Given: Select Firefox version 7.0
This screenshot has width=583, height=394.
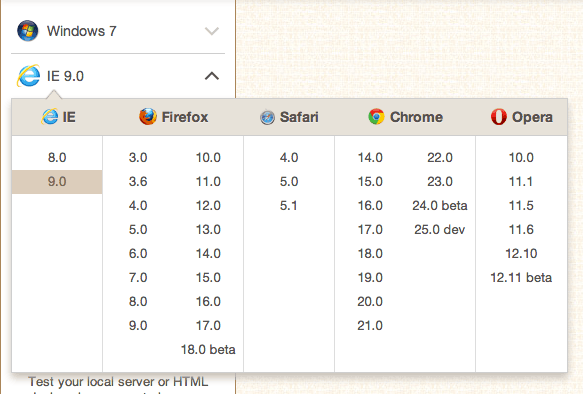Looking at the screenshot, I should click(x=138, y=278).
